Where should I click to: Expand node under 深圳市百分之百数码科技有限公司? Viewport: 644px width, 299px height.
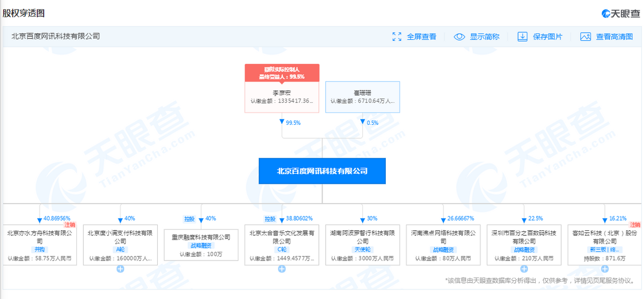[x=524, y=269]
